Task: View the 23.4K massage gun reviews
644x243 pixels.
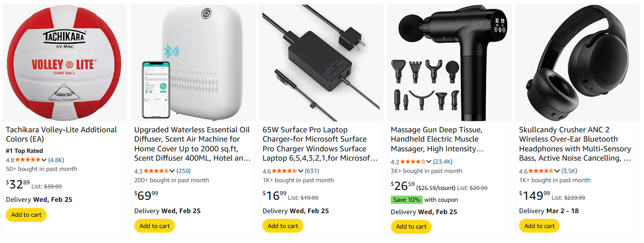Action: pyautogui.click(x=443, y=162)
